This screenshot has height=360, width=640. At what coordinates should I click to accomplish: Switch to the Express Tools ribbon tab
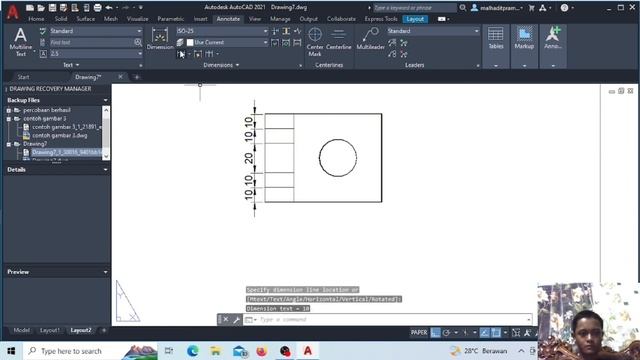pos(381,19)
